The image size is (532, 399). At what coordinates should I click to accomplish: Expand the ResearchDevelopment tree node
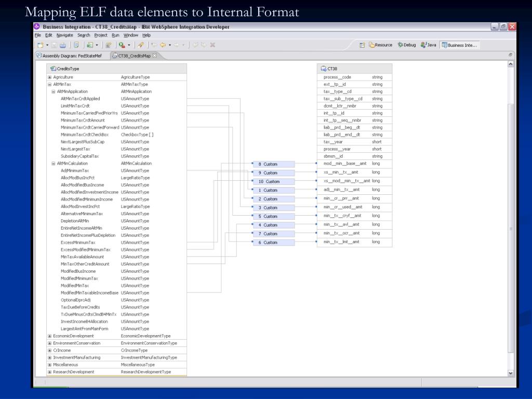tap(49, 372)
